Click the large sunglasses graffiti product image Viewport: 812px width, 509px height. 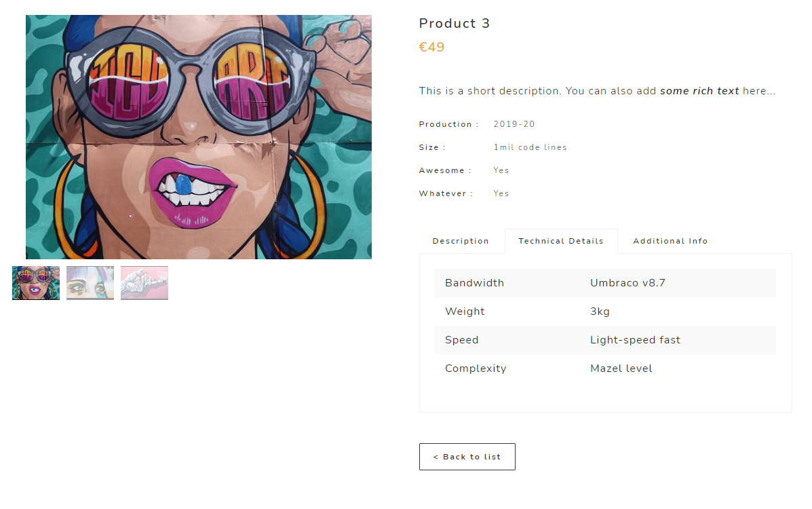click(x=199, y=137)
